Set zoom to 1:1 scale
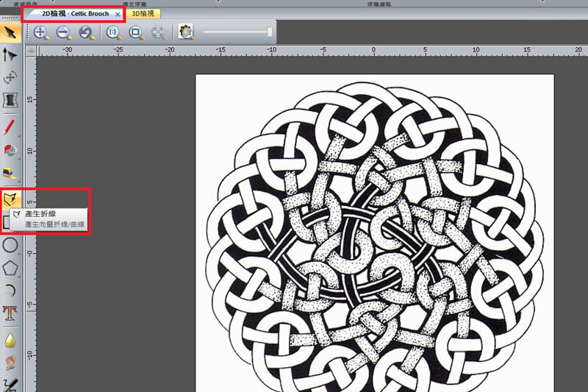Image resolution: width=588 pixels, height=392 pixels. click(114, 32)
